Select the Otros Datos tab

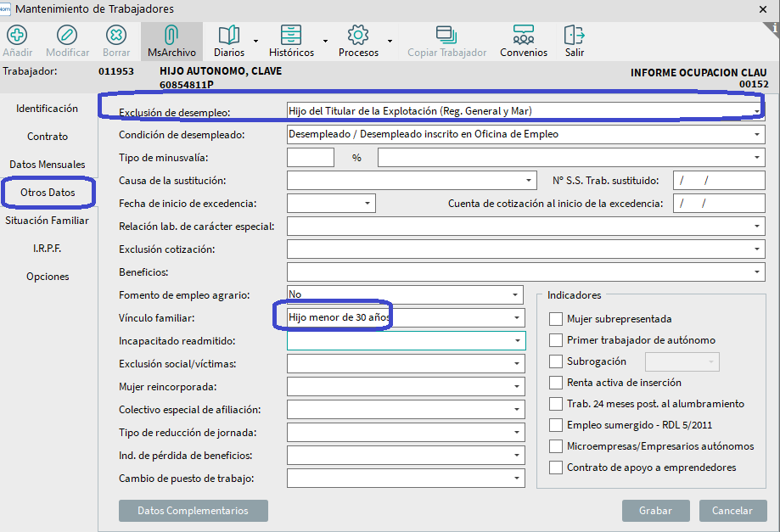pos(48,193)
